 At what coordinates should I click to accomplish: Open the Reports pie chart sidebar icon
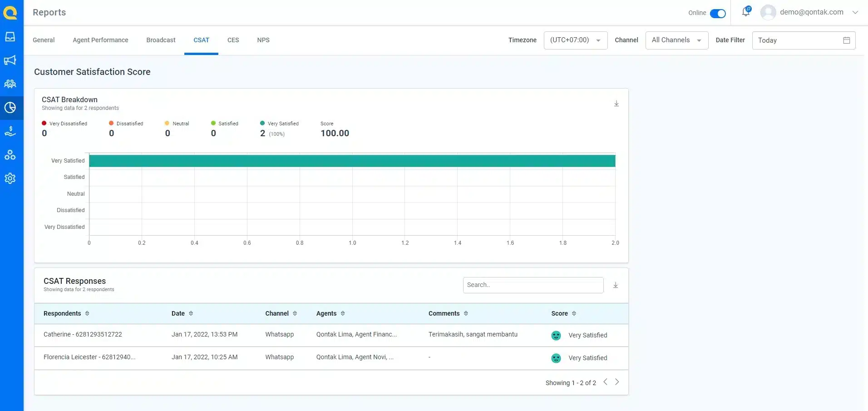10,108
